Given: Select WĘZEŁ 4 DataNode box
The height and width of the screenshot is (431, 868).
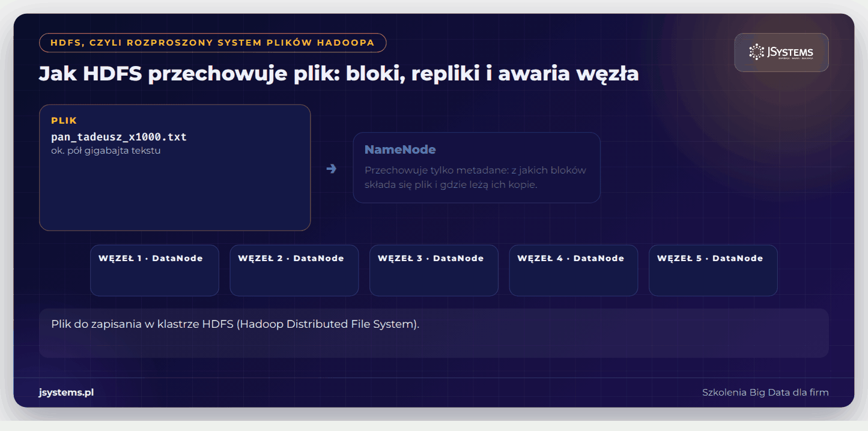Looking at the screenshot, I should coord(574,270).
